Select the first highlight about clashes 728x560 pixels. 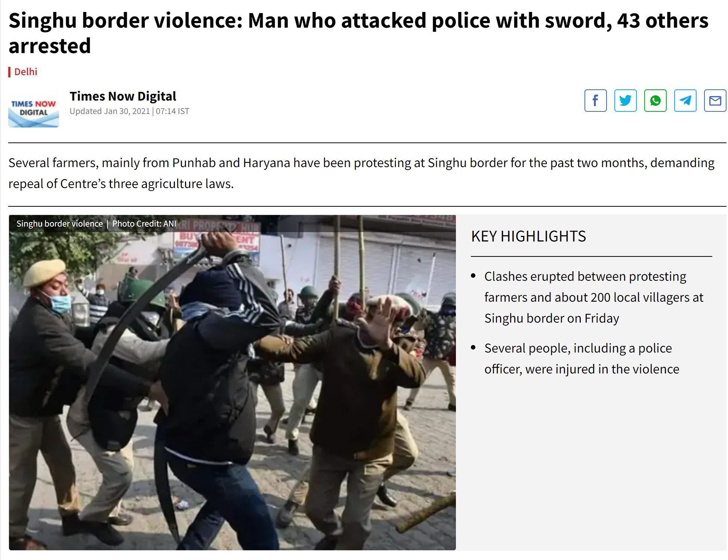(x=594, y=297)
